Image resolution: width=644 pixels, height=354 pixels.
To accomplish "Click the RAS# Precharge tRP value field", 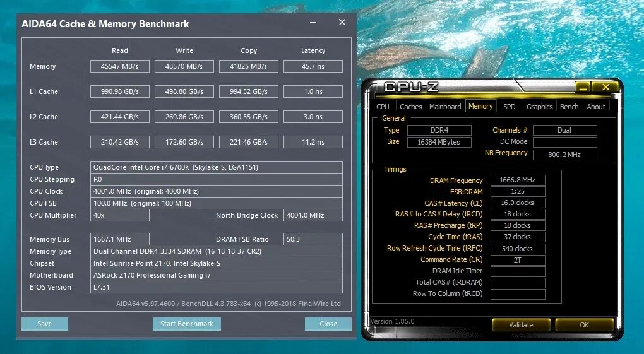I will (x=518, y=225).
